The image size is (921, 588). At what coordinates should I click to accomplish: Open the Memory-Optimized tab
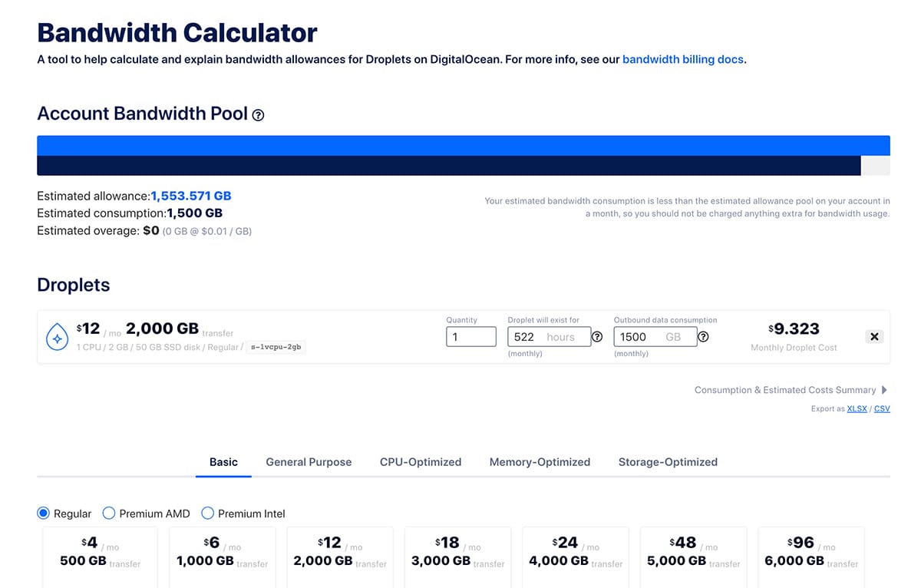point(540,462)
